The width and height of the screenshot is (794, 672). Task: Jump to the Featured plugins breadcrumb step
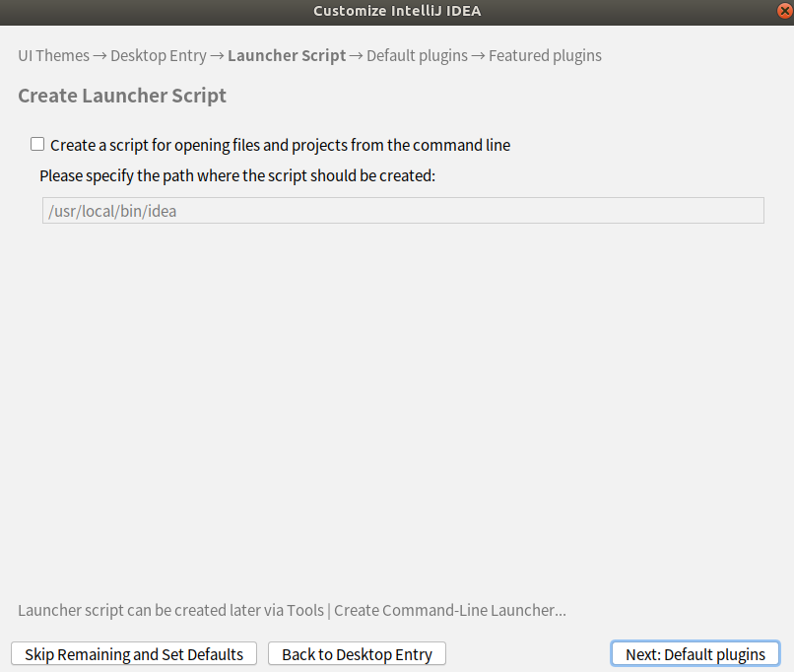[545, 56]
